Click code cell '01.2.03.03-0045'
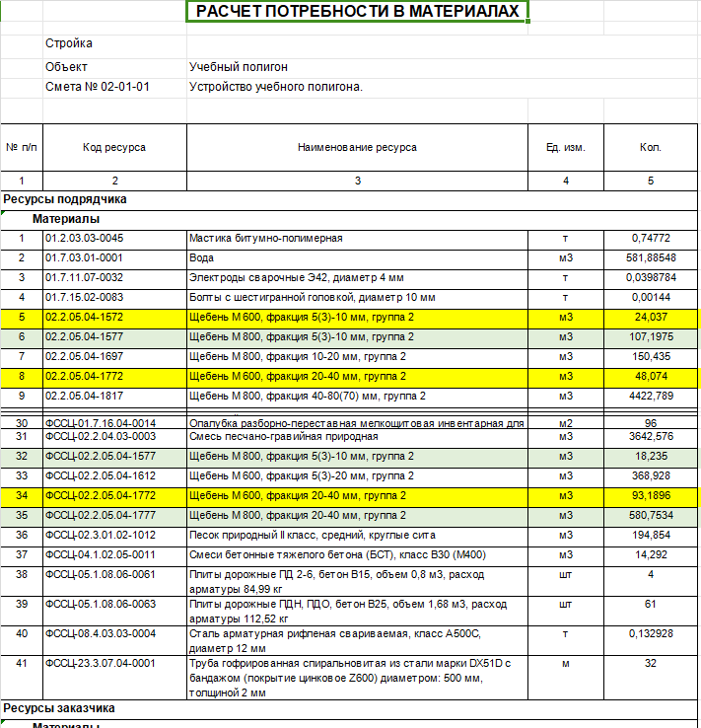Image resolution: width=701 pixels, height=728 pixels. click(114, 239)
